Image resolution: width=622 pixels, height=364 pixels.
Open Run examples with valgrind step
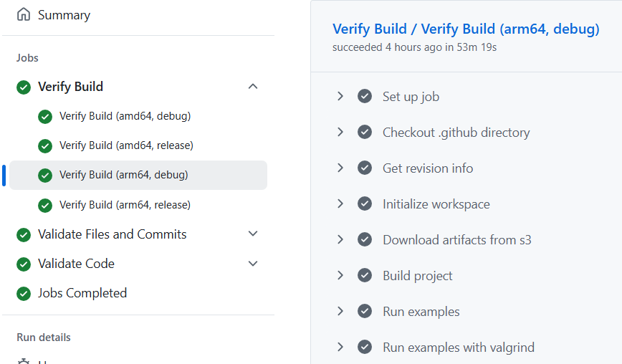pyautogui.click(x=458, y=348)
